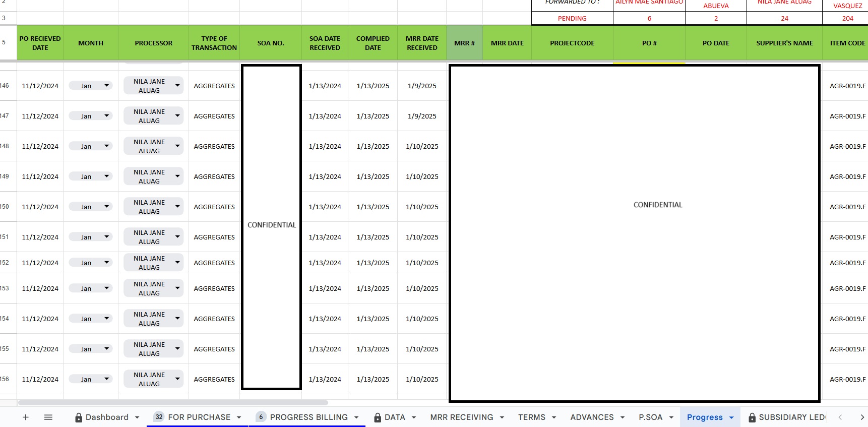Select AGGREGATES cell in row 147

click(214, 116)
